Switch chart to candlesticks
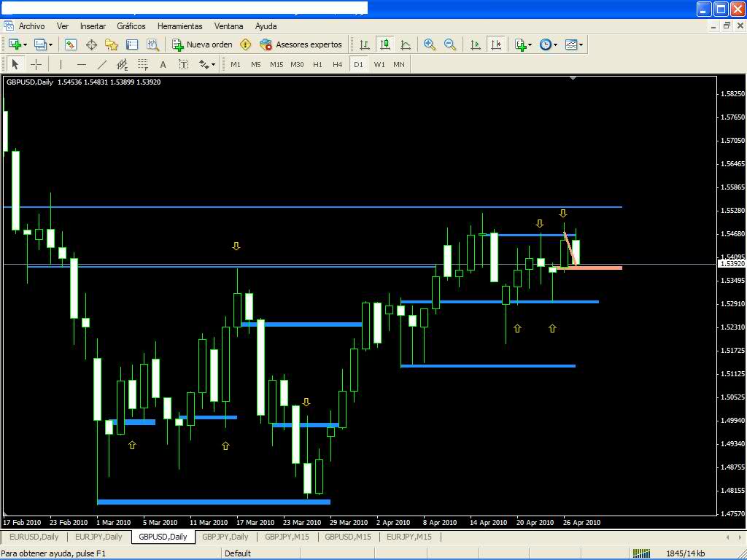Screen dimensions: 747x560 point(385,44)
